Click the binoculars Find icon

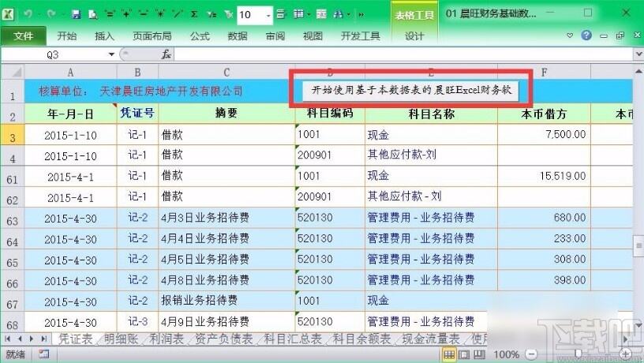[x=339, y=14]
